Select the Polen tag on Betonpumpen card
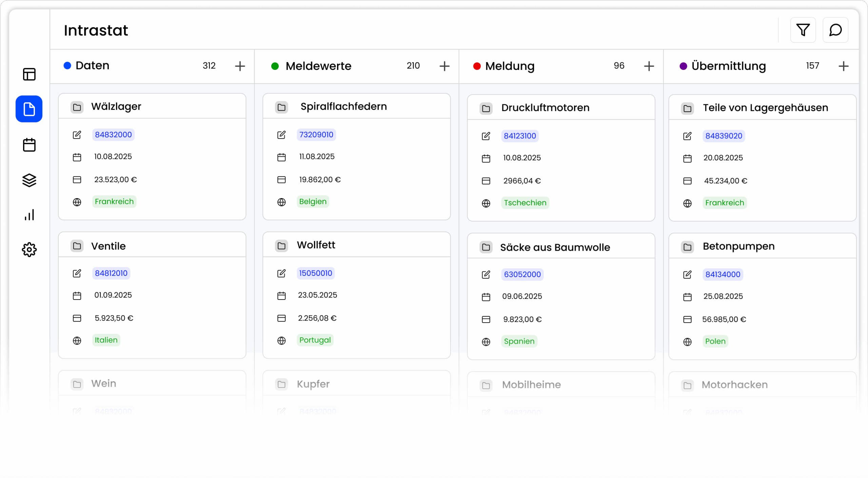868x478 pixels. tap(715, 341)
